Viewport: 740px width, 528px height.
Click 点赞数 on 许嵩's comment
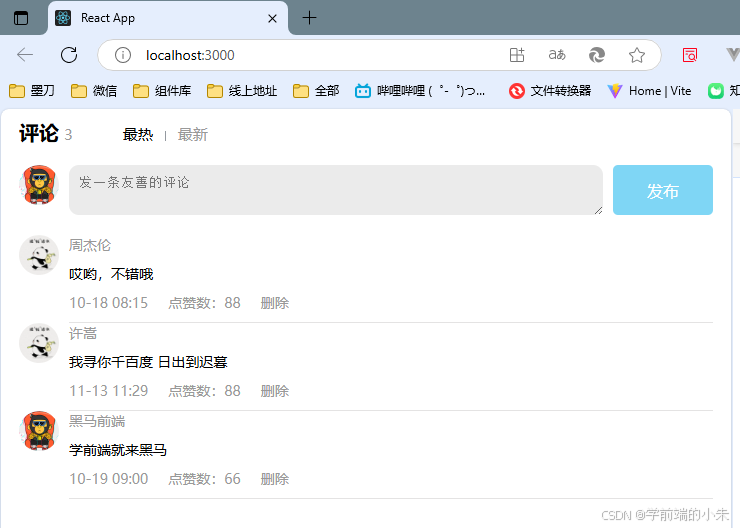(204, 391)
